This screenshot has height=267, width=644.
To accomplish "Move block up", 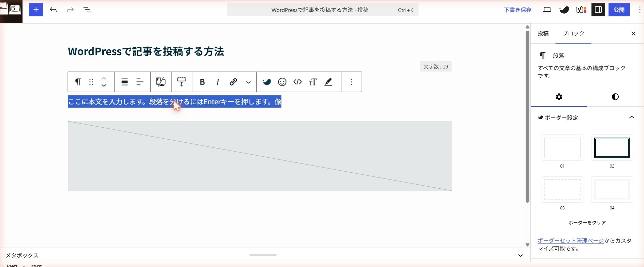I will pos(104,79).
